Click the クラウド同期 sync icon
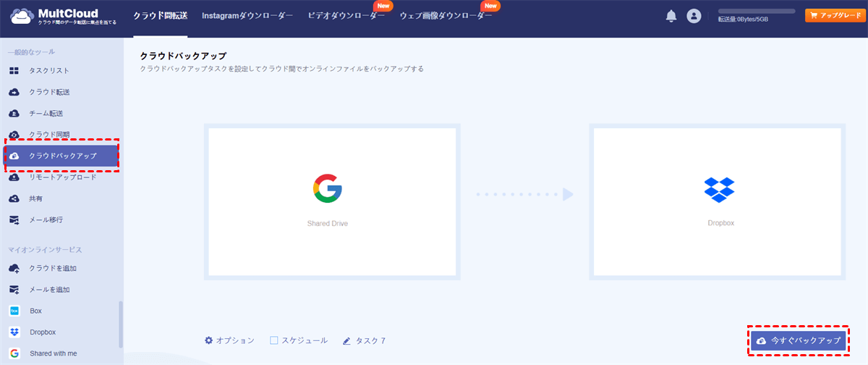The width and height of the screenshot is (868, 365). 14,135
